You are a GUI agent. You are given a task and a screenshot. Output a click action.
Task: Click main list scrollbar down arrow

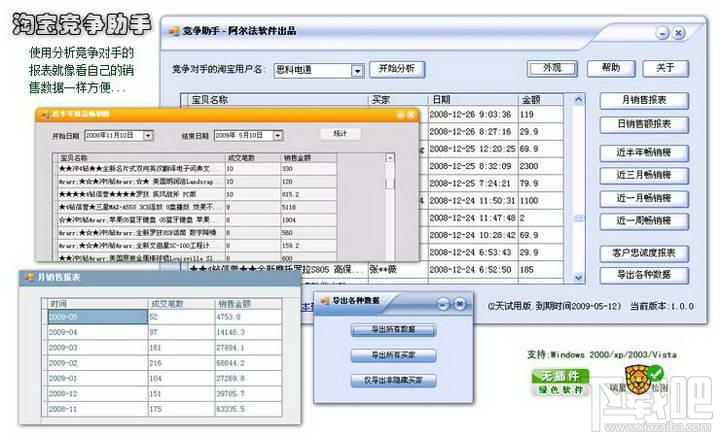579,277
